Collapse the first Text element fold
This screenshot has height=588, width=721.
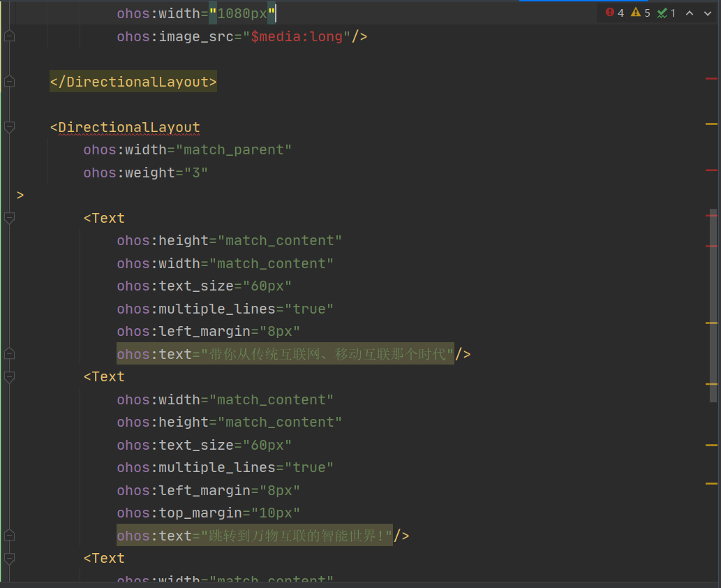[x=9, y=218]
